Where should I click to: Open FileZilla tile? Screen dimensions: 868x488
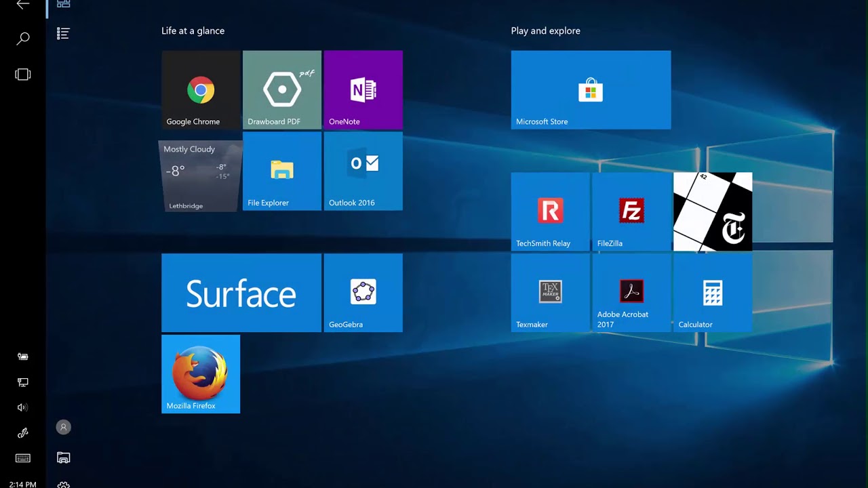coord(632,211)
